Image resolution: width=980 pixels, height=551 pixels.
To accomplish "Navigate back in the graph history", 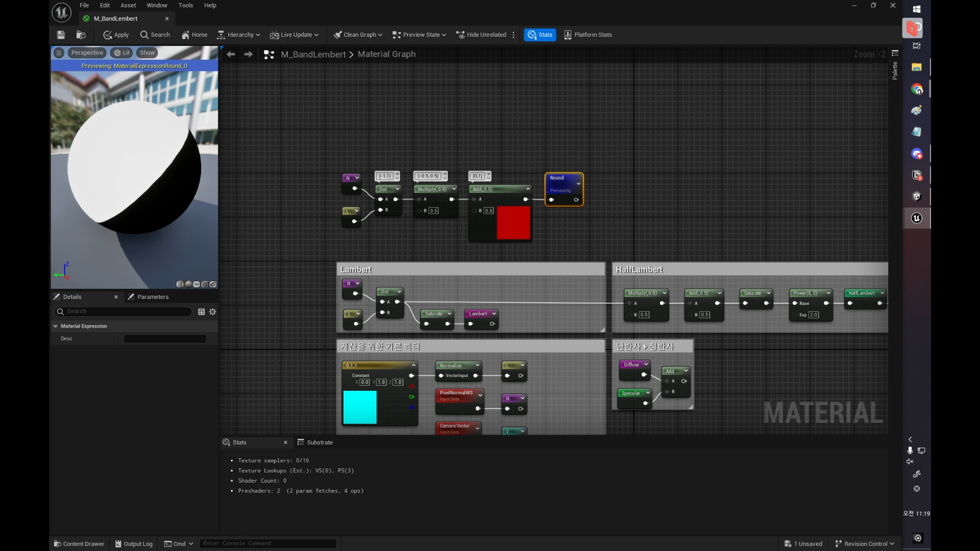I will pyautogui.click(x=231, y=54).
